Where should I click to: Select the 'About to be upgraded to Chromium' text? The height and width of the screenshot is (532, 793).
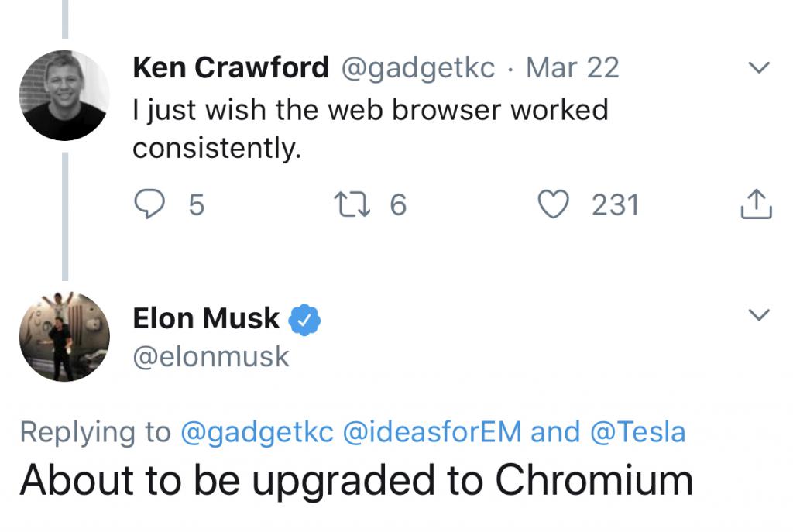tap(356, 480)
